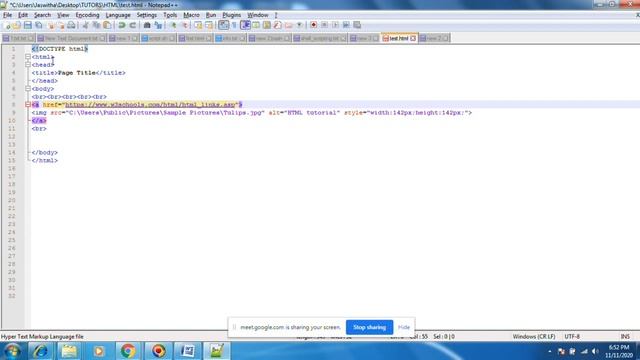Viewport: 640px width, 360px height.
Task: Open the Windows Start menu
Action: click(12, 351)
